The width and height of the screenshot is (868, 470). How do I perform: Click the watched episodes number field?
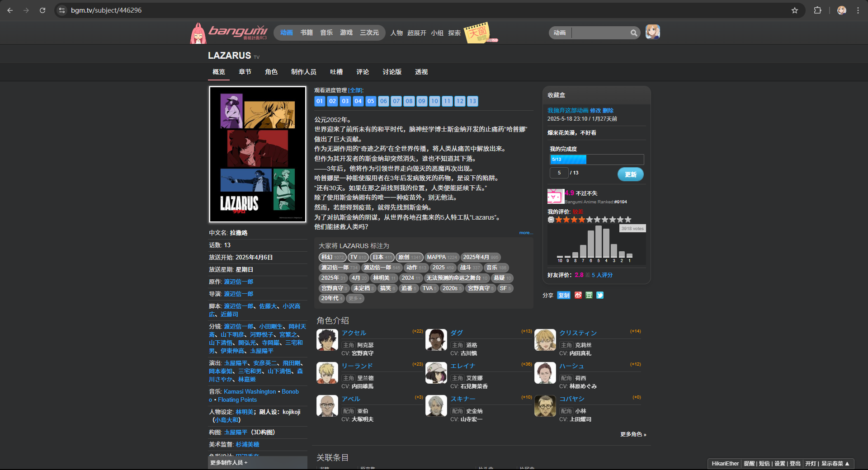(559, 173)
